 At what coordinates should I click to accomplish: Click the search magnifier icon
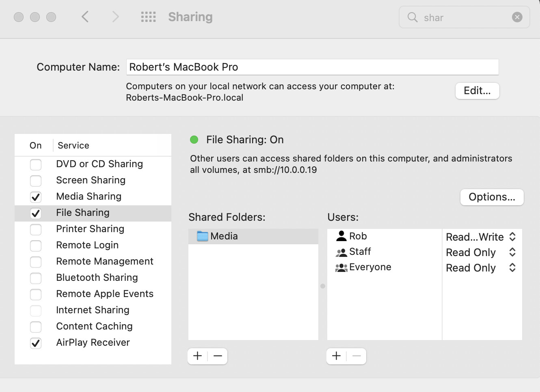point(413,17)
